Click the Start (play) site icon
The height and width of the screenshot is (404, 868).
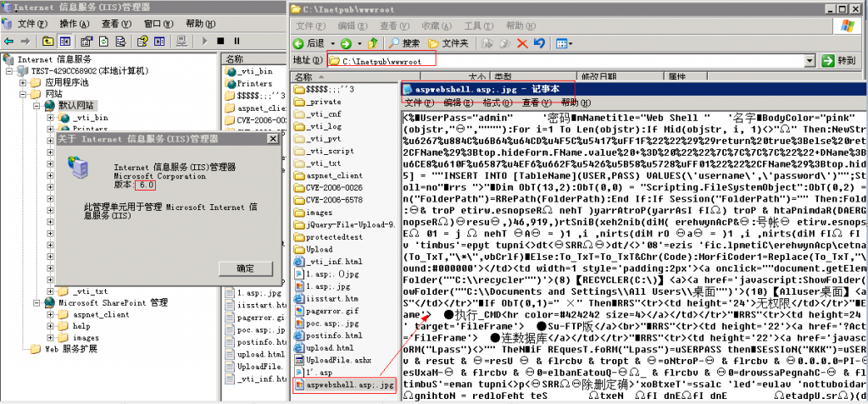pos(205,41)
